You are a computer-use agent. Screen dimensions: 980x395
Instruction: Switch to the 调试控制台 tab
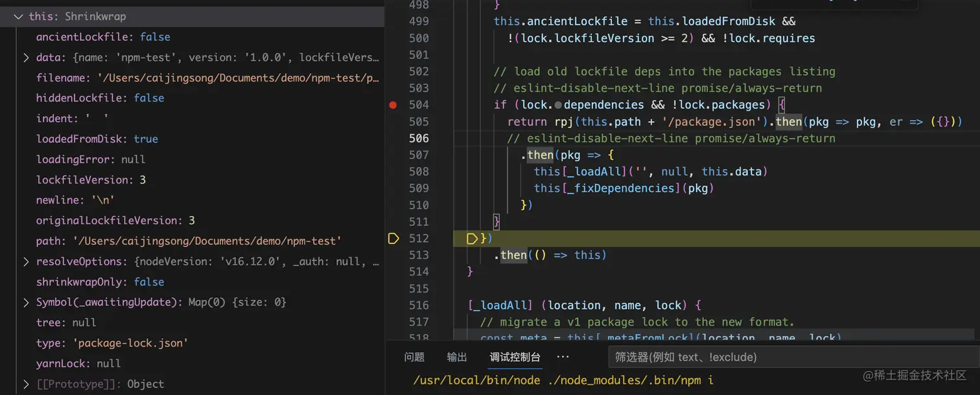[x=515, y=357]
